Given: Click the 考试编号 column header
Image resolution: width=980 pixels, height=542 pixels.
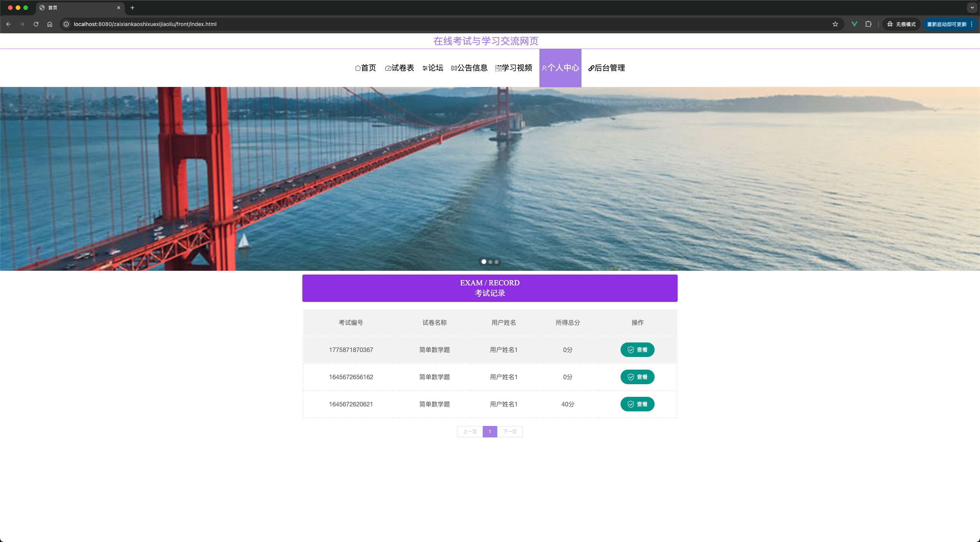Looking at the screenshot, I should [x=351, y=323].
